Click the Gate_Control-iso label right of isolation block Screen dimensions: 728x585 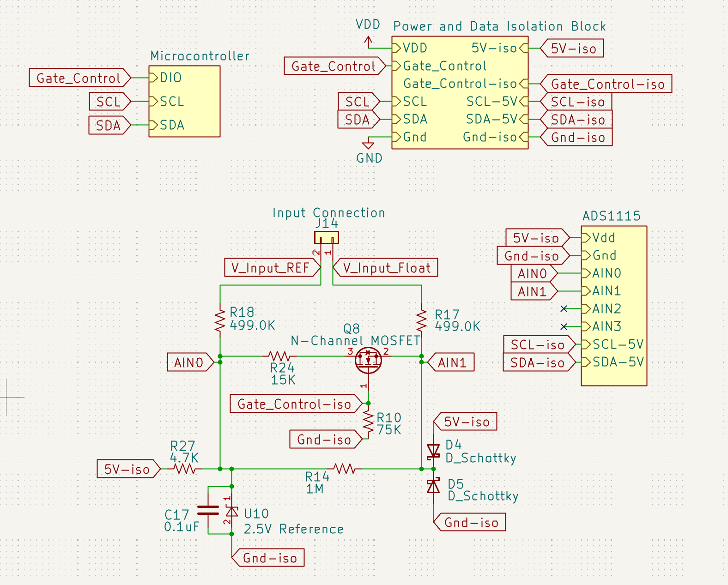pos(606,84)
